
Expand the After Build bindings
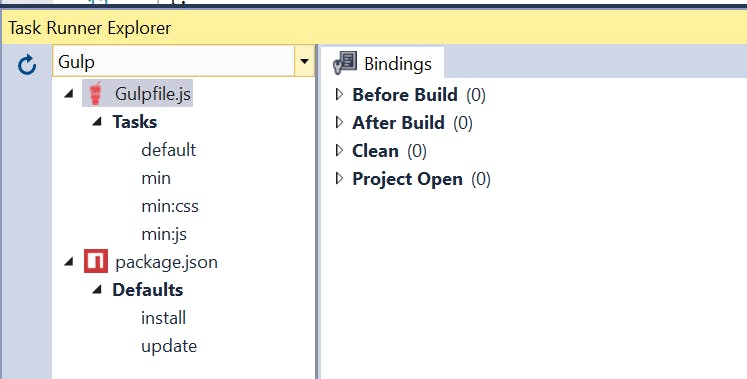point(339,122)
